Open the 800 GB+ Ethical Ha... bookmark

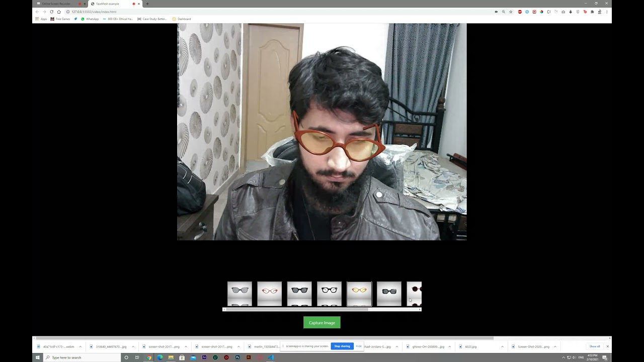tap(118, 19)
